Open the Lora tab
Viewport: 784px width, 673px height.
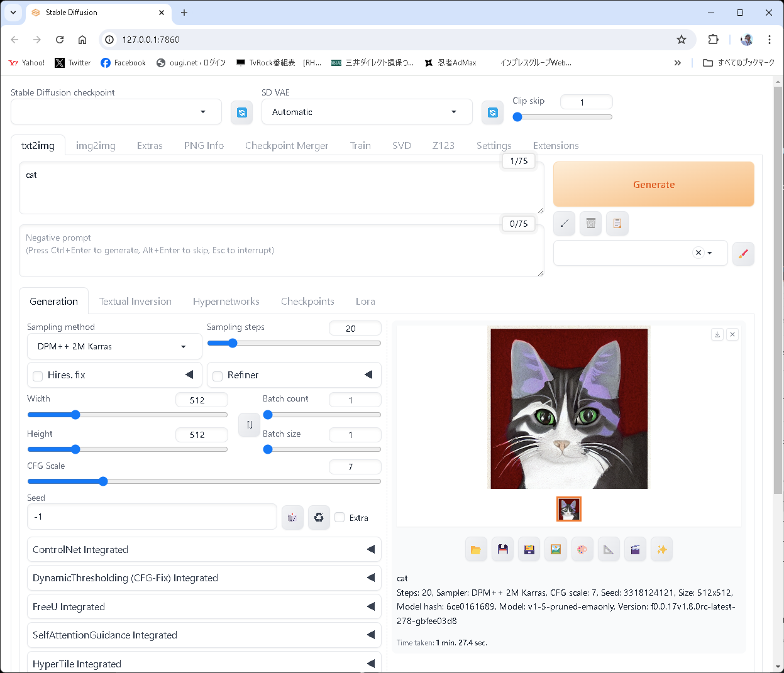click(365, 301)
